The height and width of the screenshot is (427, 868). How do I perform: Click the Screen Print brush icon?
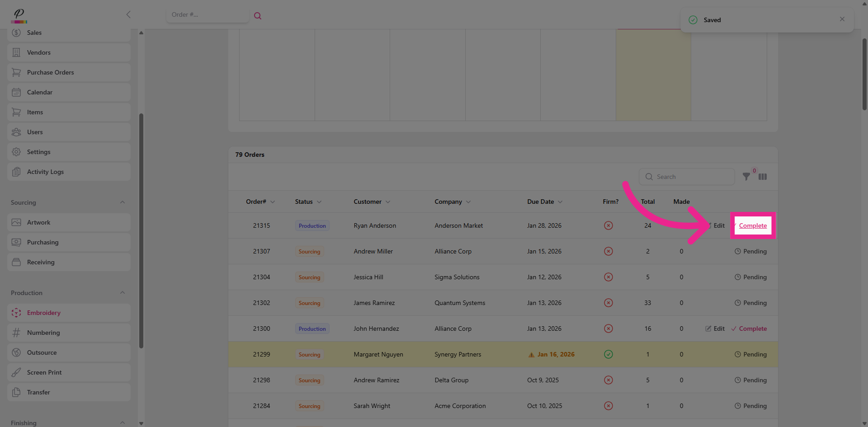pos(16,372)
